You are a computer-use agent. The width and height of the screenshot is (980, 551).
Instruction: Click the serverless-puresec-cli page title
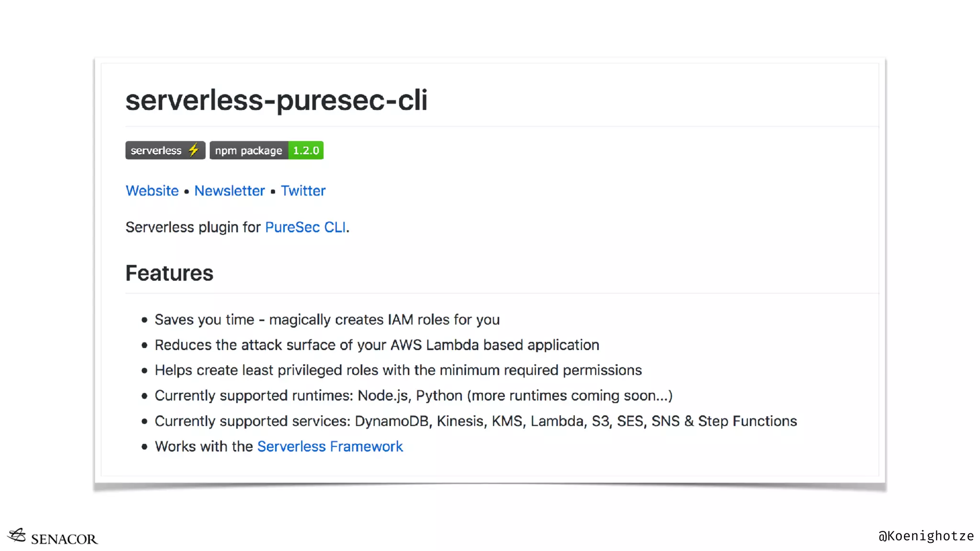276,100
